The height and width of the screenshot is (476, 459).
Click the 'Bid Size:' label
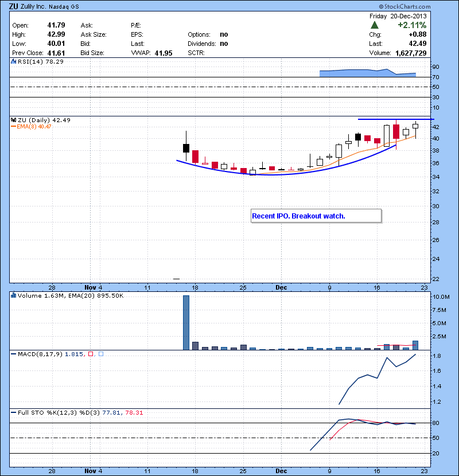(x=92, y=53)
